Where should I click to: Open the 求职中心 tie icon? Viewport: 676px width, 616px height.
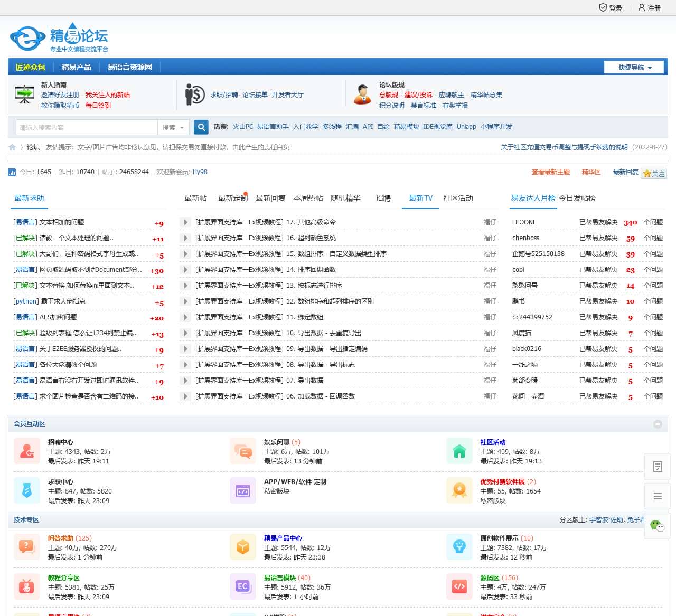(27, 491)
